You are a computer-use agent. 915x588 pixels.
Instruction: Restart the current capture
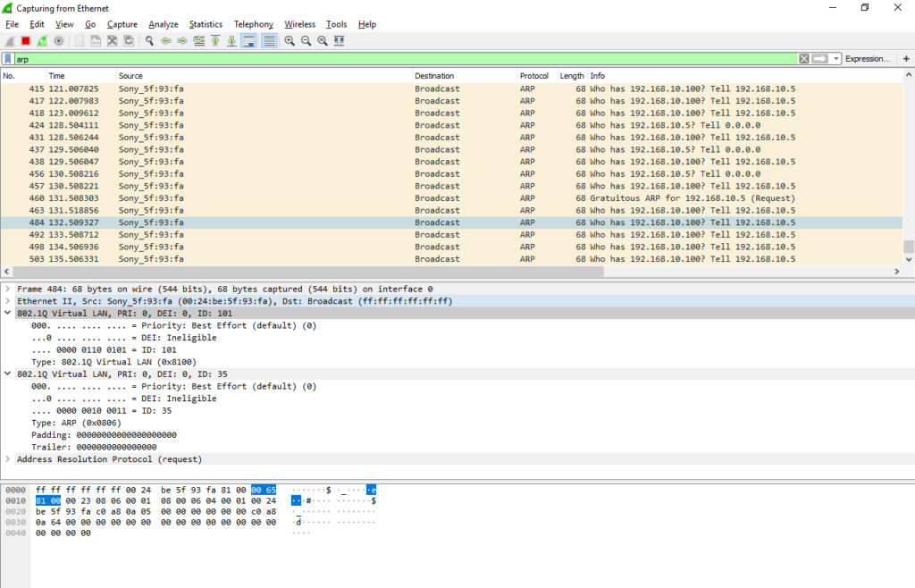tap(41, 40)
